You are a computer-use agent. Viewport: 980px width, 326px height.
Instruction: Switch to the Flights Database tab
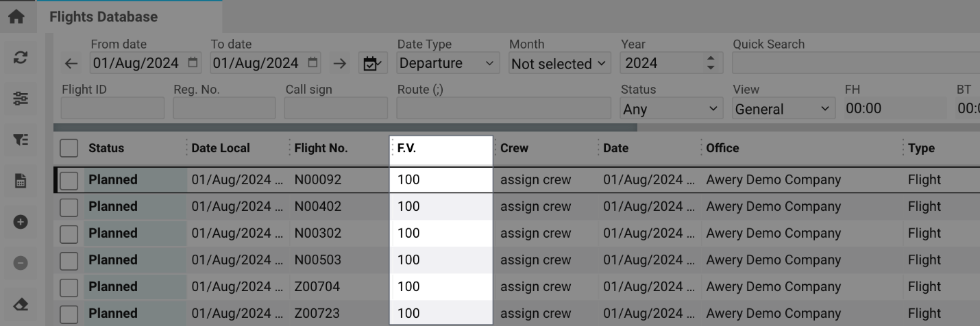pyautogui.click(x=103, y=17)
